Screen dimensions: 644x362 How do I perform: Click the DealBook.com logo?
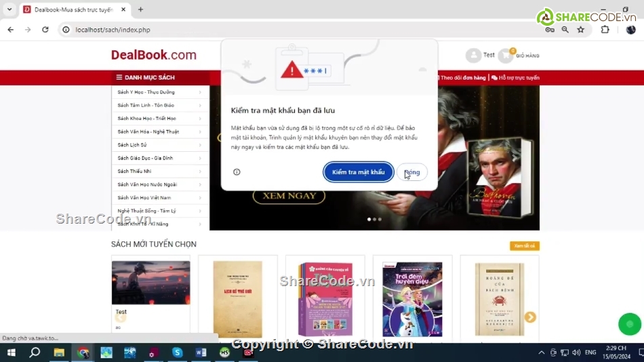pos(154,55)
